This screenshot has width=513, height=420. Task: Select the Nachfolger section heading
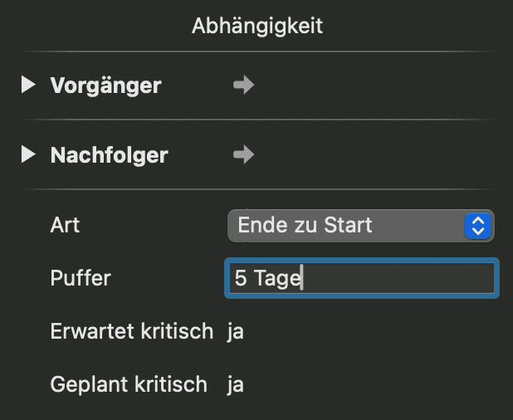pyautogui.click(x=109, y=155)
